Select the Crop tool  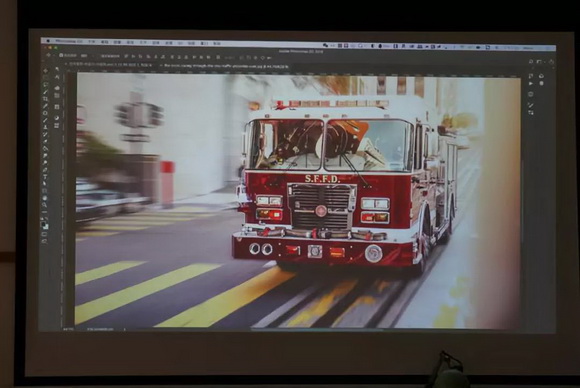(x=46, y=99)
